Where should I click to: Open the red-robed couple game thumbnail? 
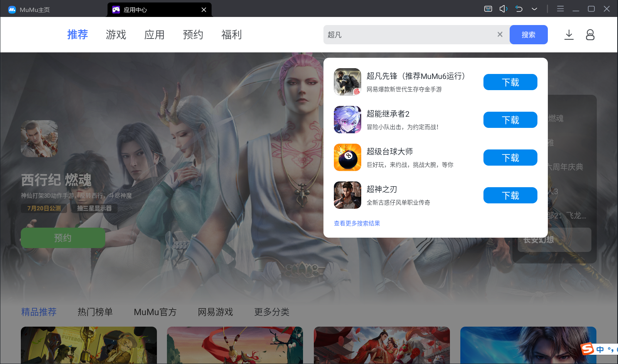(x=382, y=345)
